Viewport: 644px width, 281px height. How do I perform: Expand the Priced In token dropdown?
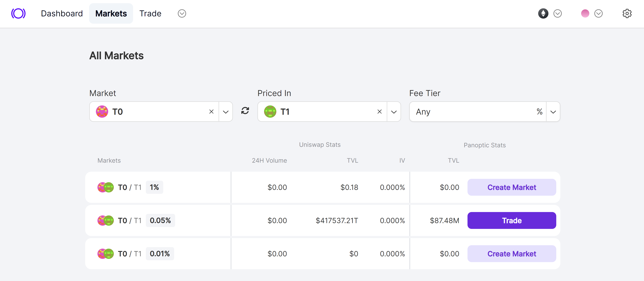tap(394, 112)
